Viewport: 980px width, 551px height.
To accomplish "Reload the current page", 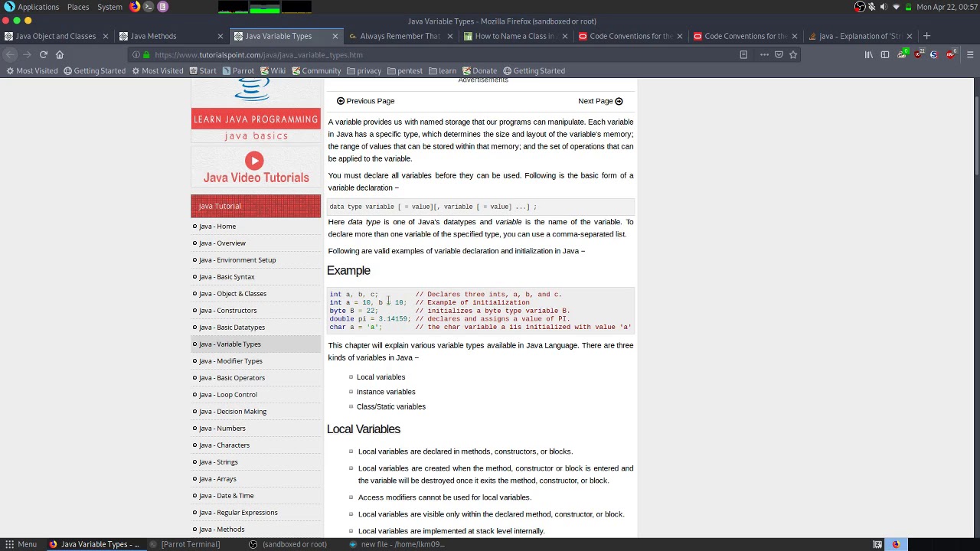I will (x=44, y=54).
